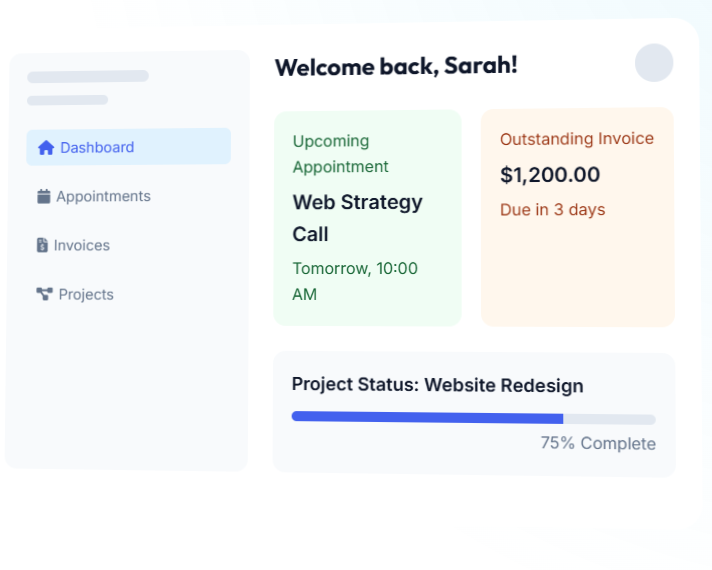
Task: Click the Outstanding Invoice heading
Action: coord(577,139)
